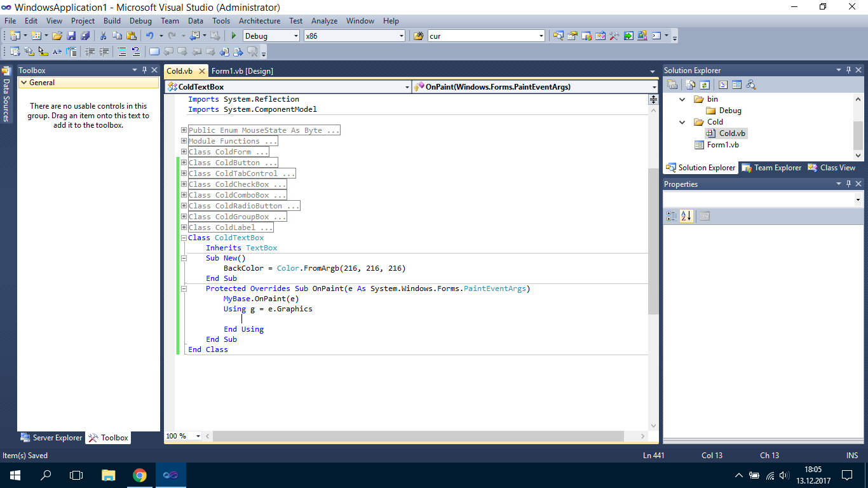Switch to the Class View tab
868x488 pixels.
(832, 168)
